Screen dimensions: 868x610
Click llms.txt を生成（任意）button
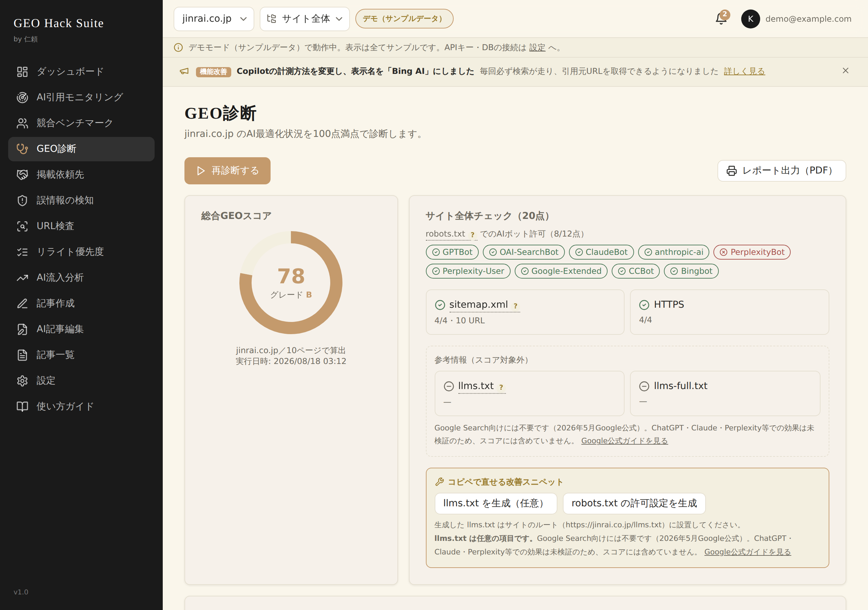pos(496,504)
